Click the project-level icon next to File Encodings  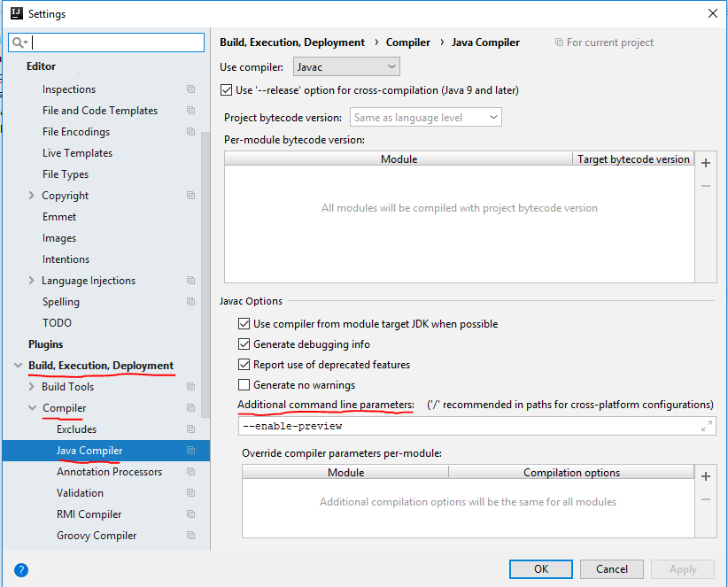point(190,132)
